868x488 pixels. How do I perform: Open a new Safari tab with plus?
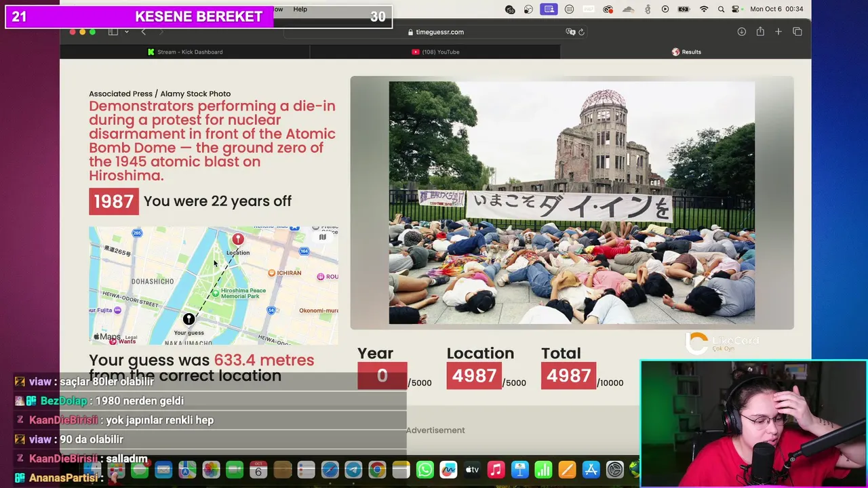778,32
